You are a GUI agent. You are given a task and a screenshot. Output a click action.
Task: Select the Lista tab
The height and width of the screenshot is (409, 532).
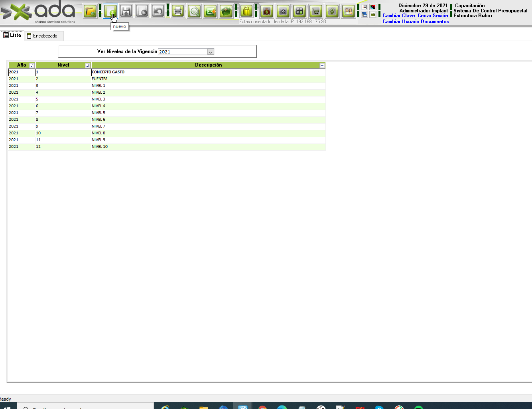(12, 35)
